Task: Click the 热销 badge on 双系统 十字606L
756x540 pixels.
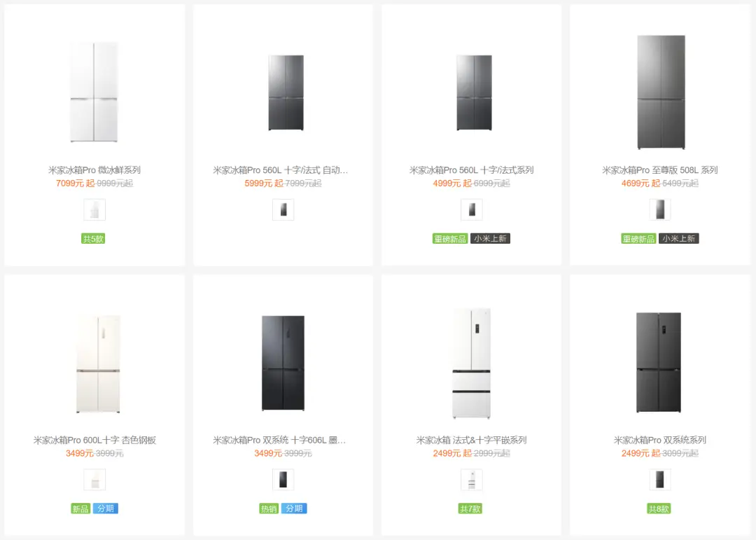Action: click(269, 508)
